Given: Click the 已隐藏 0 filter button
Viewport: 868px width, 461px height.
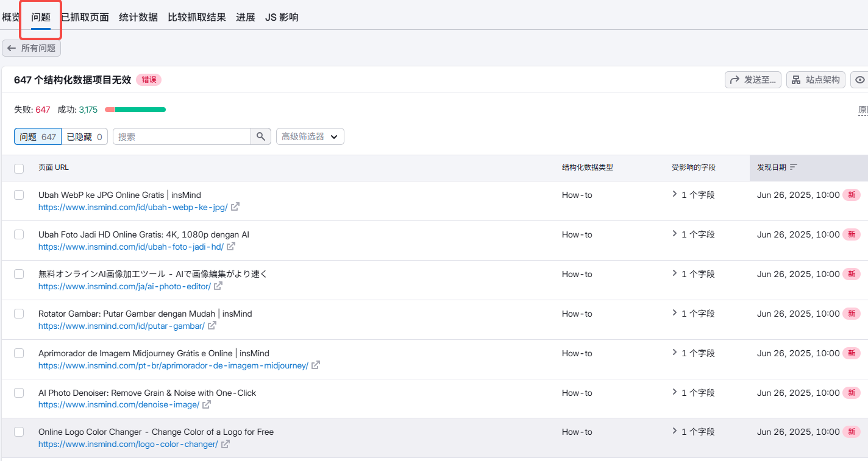Looking at the screenshot, I should point(85,136).
